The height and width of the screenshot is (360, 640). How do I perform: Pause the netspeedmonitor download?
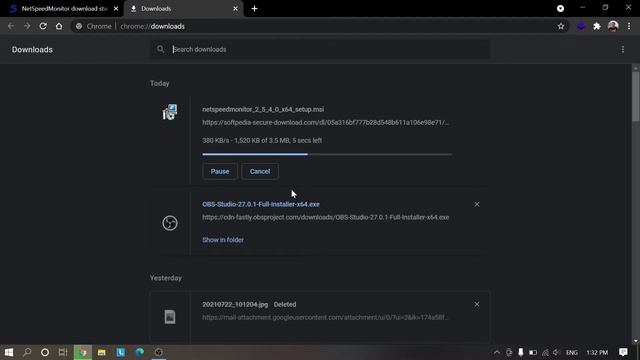click(220, 171)
